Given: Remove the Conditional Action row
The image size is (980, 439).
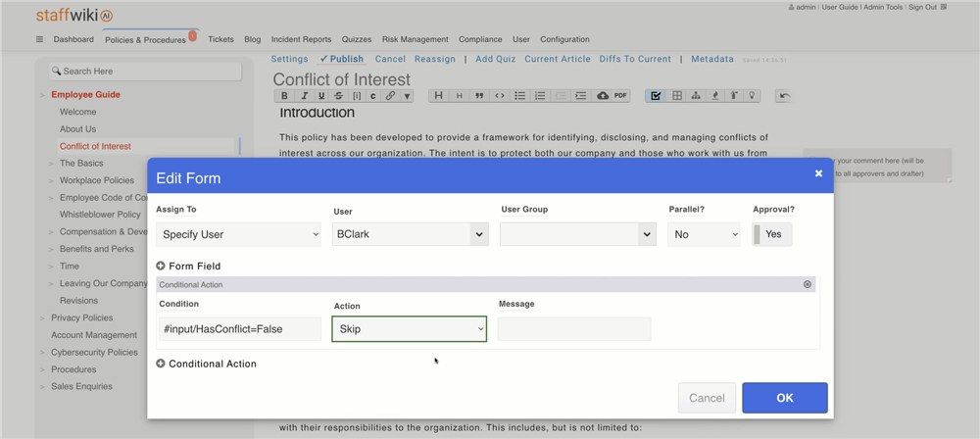Looking at the screenshot, I should [x=808, y=284].
